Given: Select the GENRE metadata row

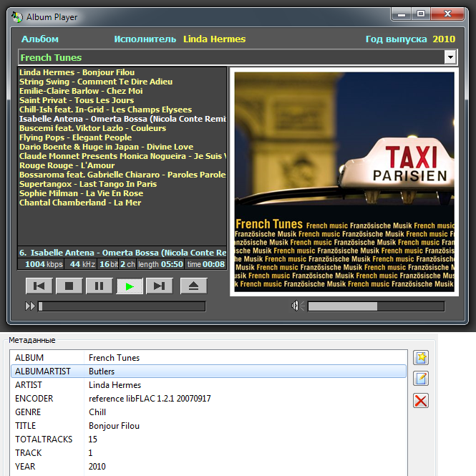Looking at the screenshot, I should (208, 412).
